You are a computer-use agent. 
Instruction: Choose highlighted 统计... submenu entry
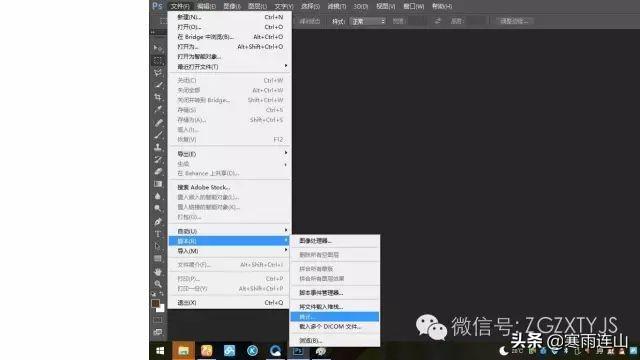[x=334, y=317]
